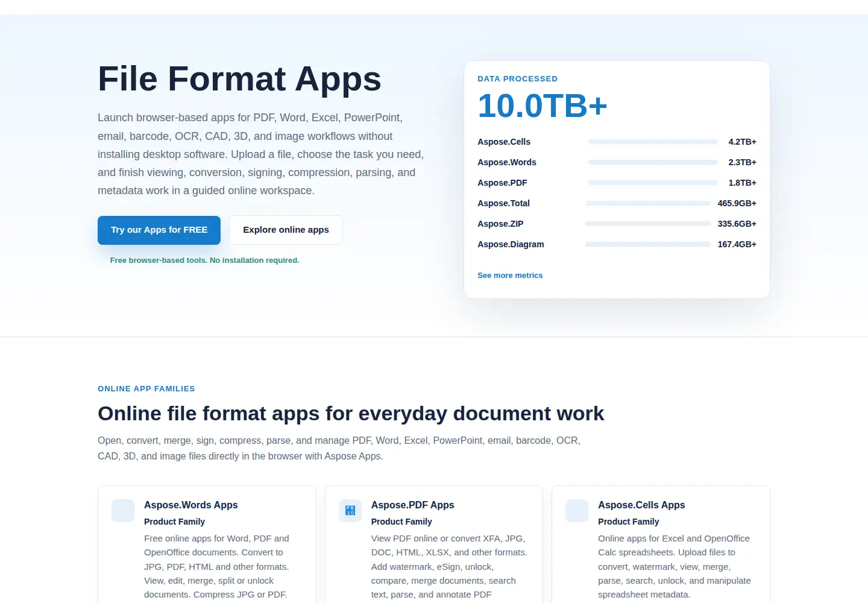Click the Try our Apps for FREE button
868x603 pixels.
pos(159,230)
